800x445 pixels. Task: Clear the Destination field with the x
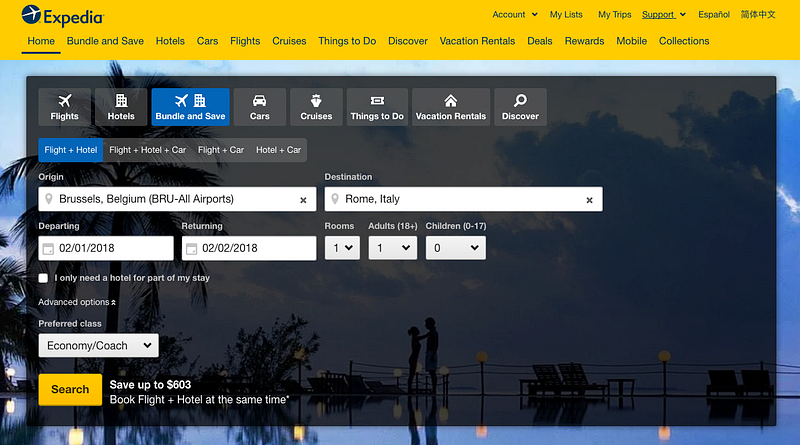(589, 200)
